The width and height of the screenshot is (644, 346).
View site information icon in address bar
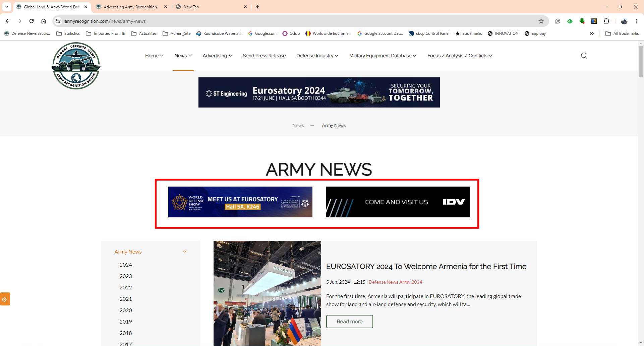(x=58, y=21)
